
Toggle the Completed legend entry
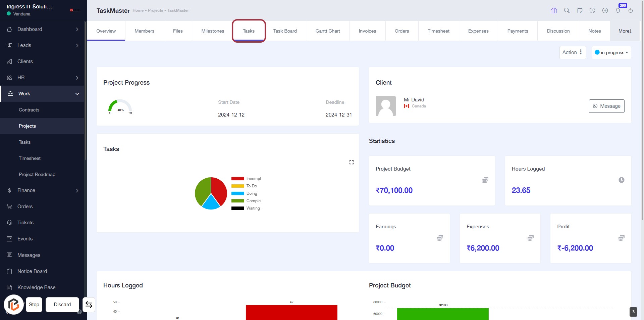pyautogui.click(x=246, y=201)
